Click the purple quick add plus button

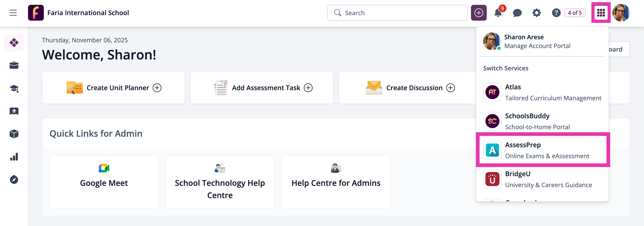click(478, 13)
